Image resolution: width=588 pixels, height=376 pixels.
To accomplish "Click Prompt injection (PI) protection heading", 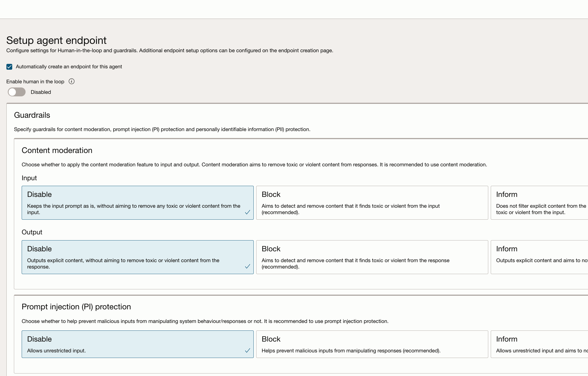I will tap(76, 307).
